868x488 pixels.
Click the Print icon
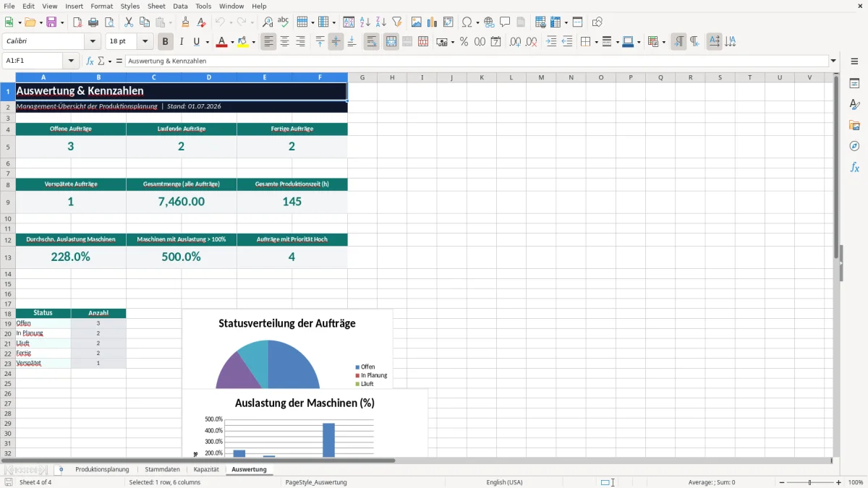pyautogui.click(x=93, y=22)
